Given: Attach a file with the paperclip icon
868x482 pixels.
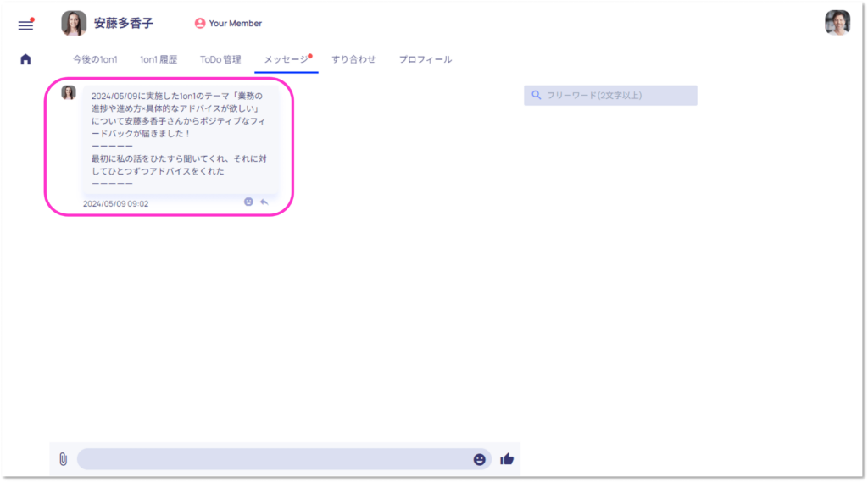Looking at the screenshot, I should click(63, 459).
